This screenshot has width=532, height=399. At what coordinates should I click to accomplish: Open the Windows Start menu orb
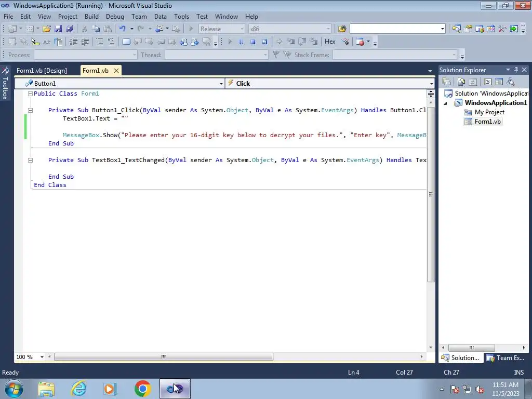tap(14, 389)
